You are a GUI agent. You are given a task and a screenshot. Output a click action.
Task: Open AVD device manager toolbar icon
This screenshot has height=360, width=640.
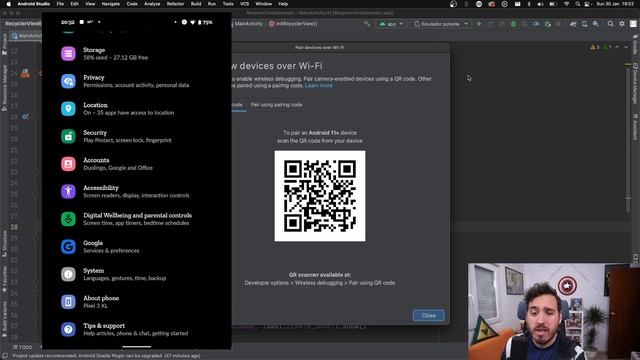[584, 24]
